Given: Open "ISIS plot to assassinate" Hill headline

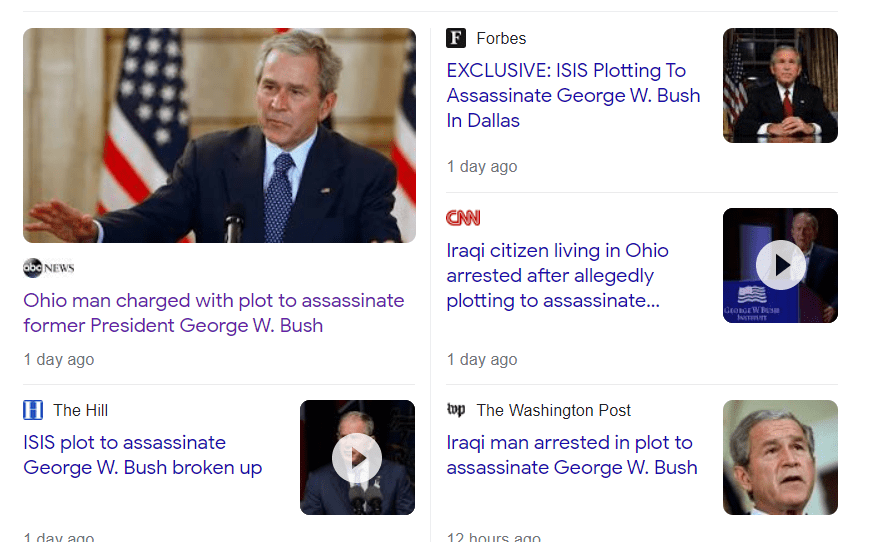Looking at the screenshot, I should 142,455.
